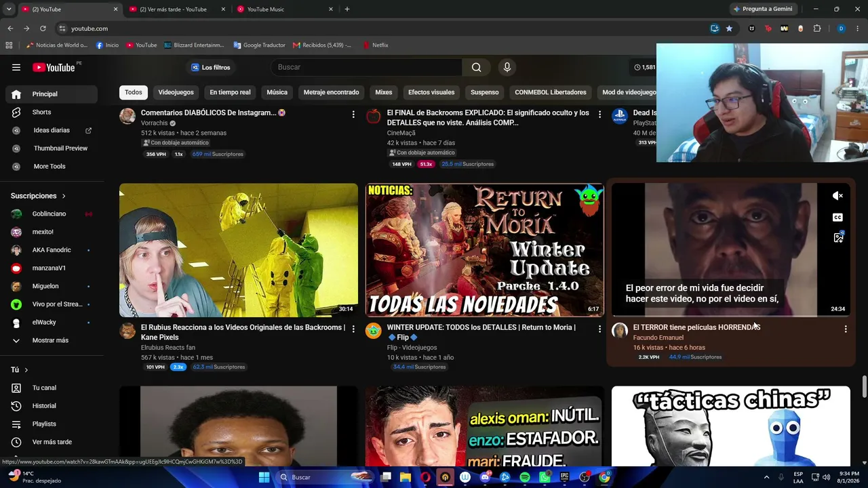Select the En tiempo real chip
868x488 pixels.
pos(230,92)
